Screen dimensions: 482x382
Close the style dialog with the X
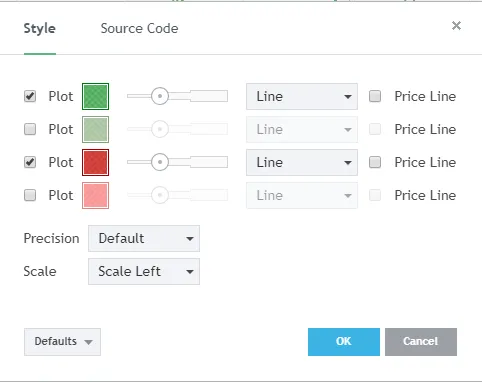click(x=456, y=26)
